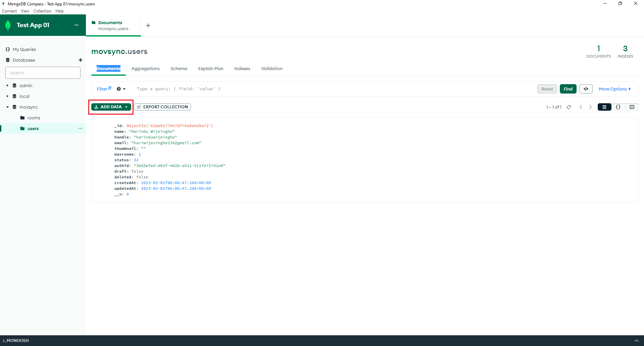Collapse the movsync database
Image resolution: width=644 pixels, height=346 pixels.
pyautogui.click(x=7, y=107)
